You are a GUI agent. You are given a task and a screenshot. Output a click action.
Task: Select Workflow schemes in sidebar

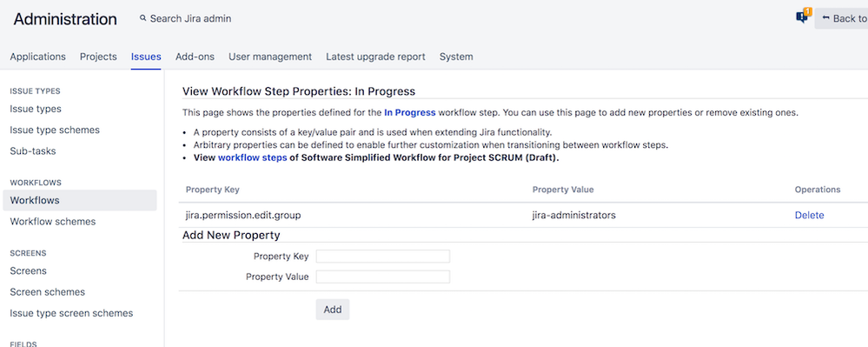point(53,221)
